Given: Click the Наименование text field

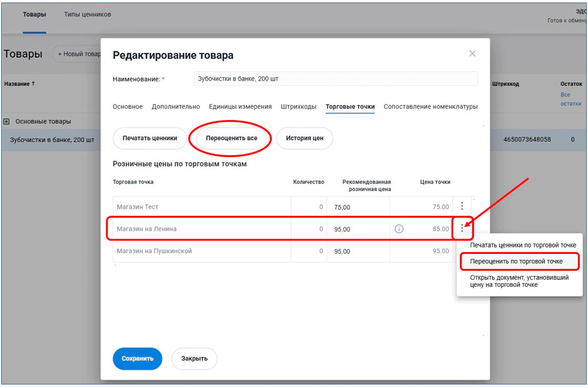Looking at the screenshot, I should (335, 79).
